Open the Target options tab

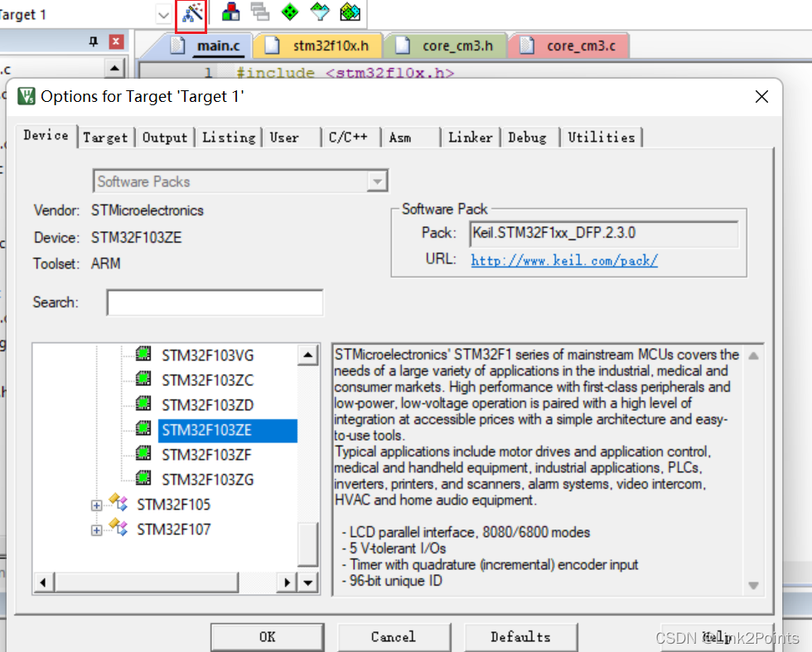pyautogui.click(x=106, y=138)
